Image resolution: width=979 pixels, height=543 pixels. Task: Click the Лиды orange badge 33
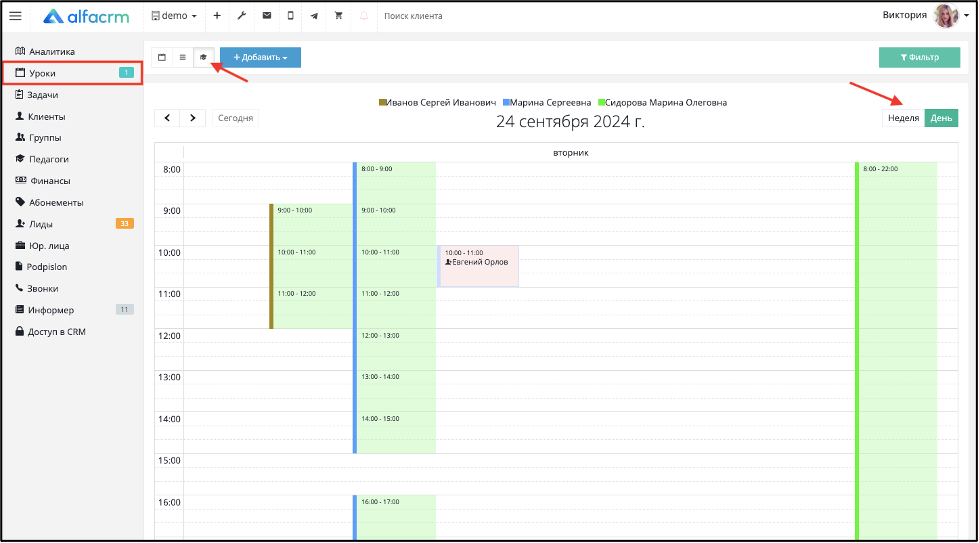click(x=125, y=223)
